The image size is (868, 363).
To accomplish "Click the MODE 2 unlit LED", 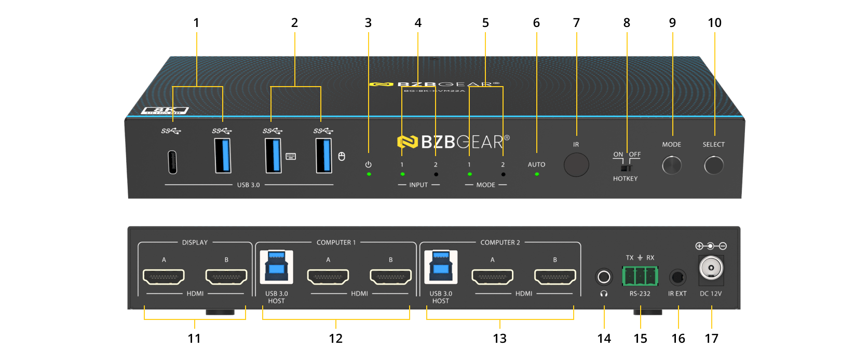I will click(x=503, y=174).
